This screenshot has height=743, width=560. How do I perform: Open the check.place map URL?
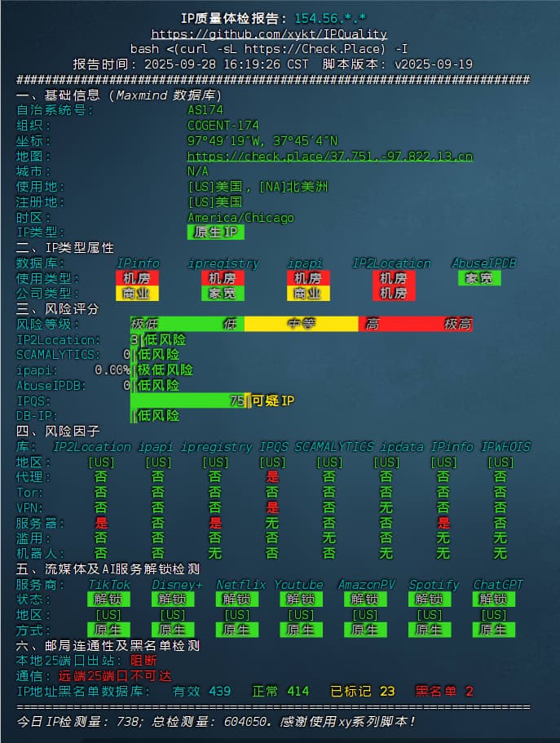tap(329, 156)
